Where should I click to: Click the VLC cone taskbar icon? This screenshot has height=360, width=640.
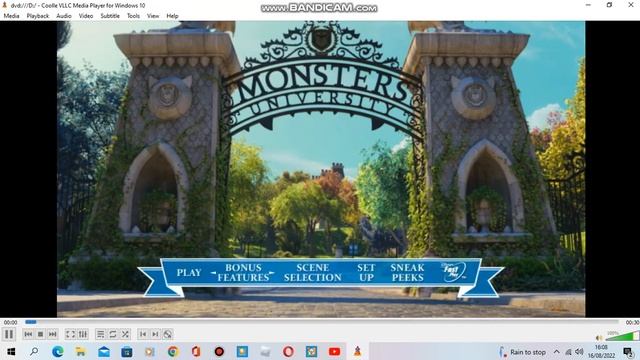point(358,351)
